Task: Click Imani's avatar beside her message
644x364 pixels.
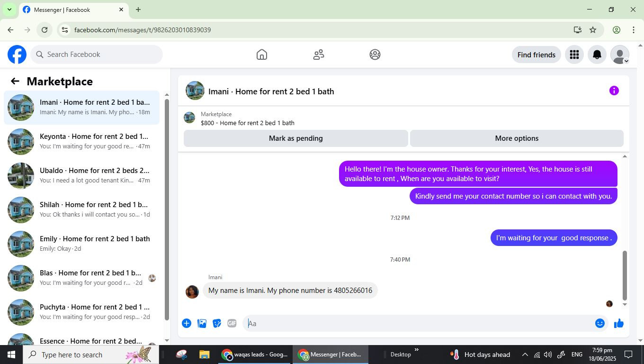Action: click(x=192, y=291)
